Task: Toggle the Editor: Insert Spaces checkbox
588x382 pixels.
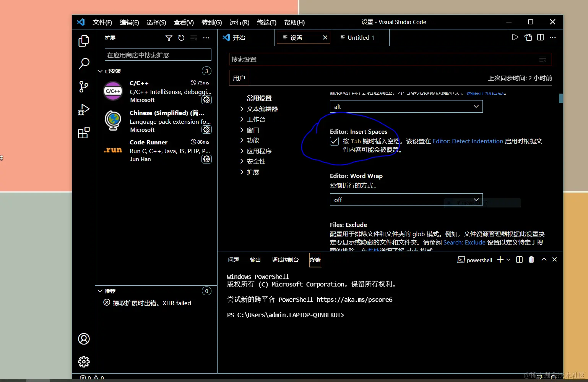Action: (x=335, y=141)
